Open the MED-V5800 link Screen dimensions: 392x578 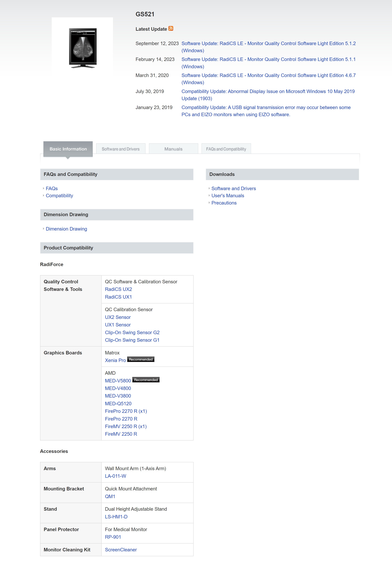pos(118,381)
